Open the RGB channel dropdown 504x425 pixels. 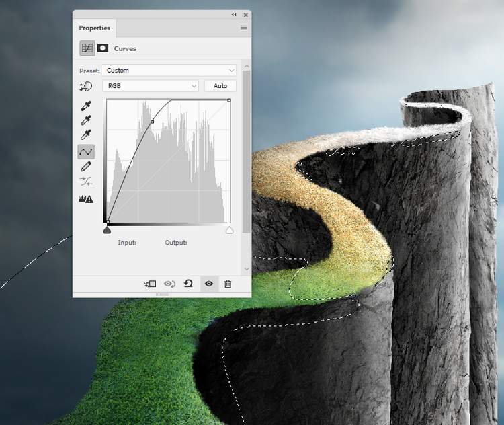(151, 86)
